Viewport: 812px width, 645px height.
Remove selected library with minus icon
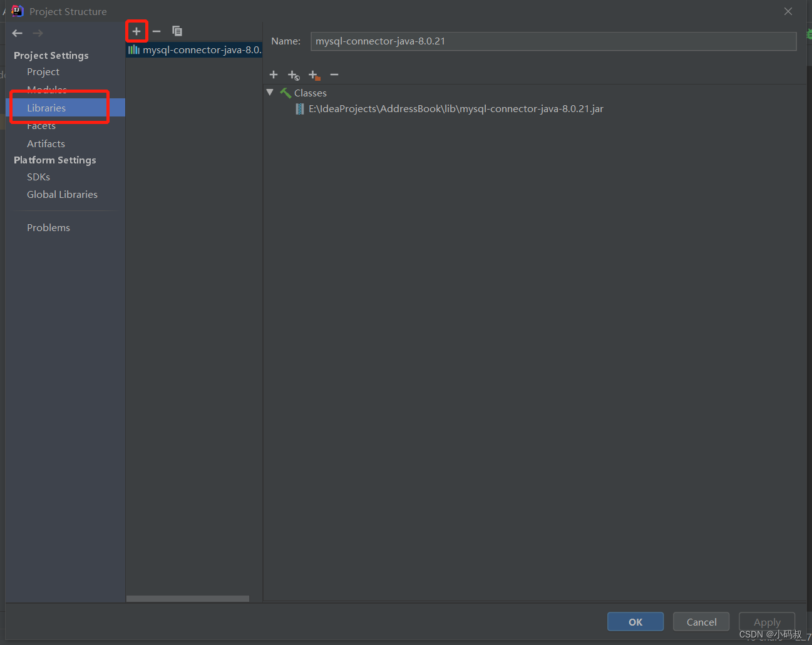(157, 31)
